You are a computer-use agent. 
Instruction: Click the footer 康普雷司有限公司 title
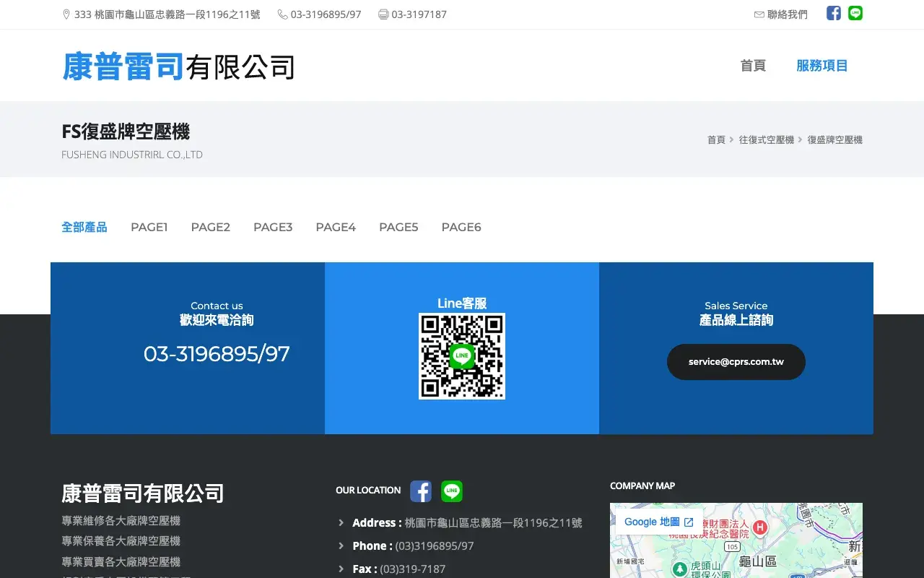coord(143,493)
